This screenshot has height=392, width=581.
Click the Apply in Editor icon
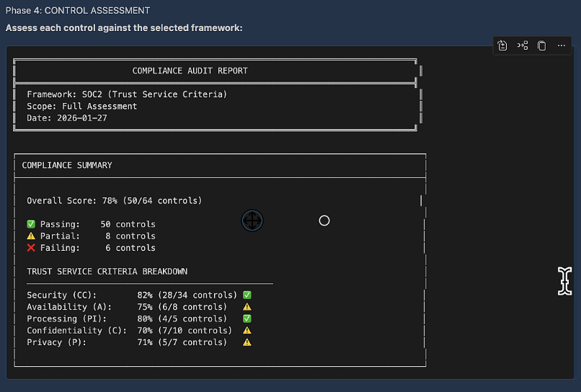click(503, 45)
